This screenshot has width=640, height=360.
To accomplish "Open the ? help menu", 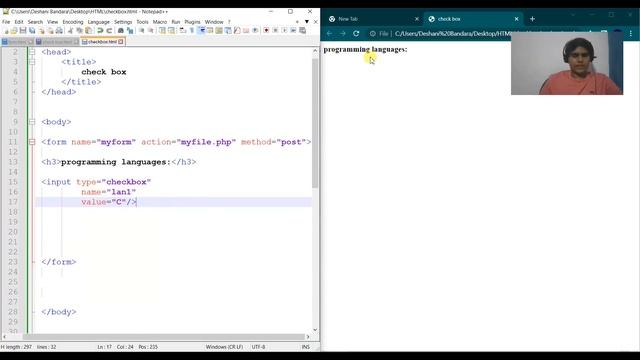I will pyautogui.click(x=229, y=22).
